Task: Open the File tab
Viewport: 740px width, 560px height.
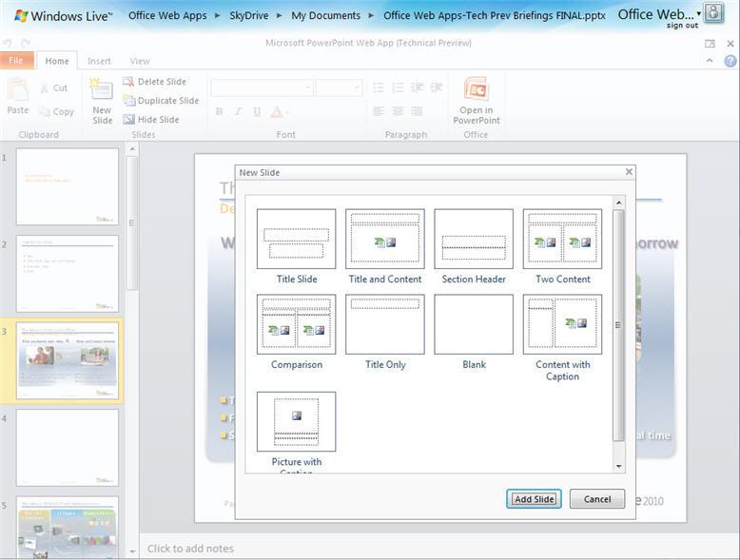Action: pos(16,61)
